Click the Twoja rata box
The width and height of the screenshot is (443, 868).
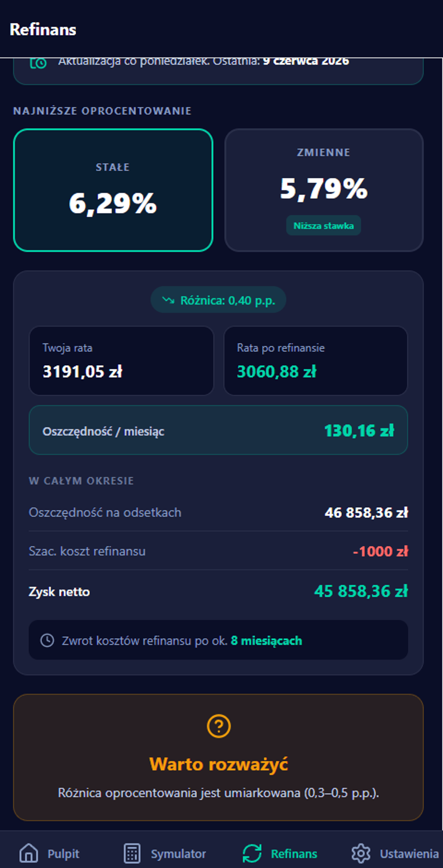tap(122, 361)
